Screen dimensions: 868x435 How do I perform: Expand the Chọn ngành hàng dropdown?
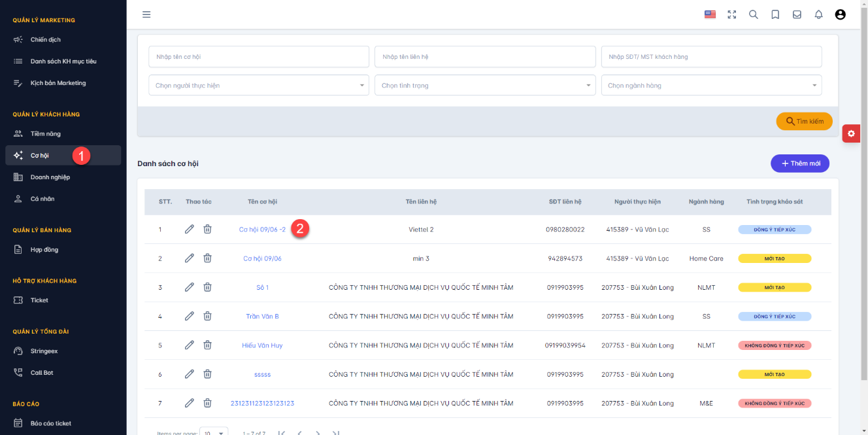(711, 85)
